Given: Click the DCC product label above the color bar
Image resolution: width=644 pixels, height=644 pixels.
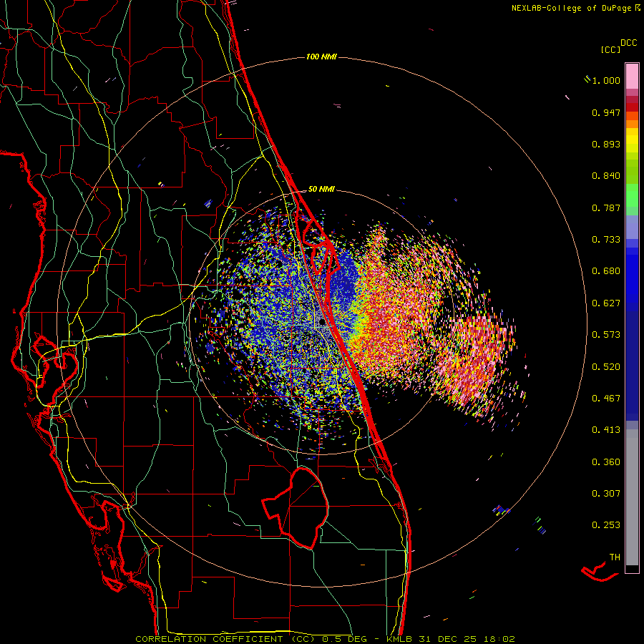Looking at the screenshot, I should tap(628, 43).
